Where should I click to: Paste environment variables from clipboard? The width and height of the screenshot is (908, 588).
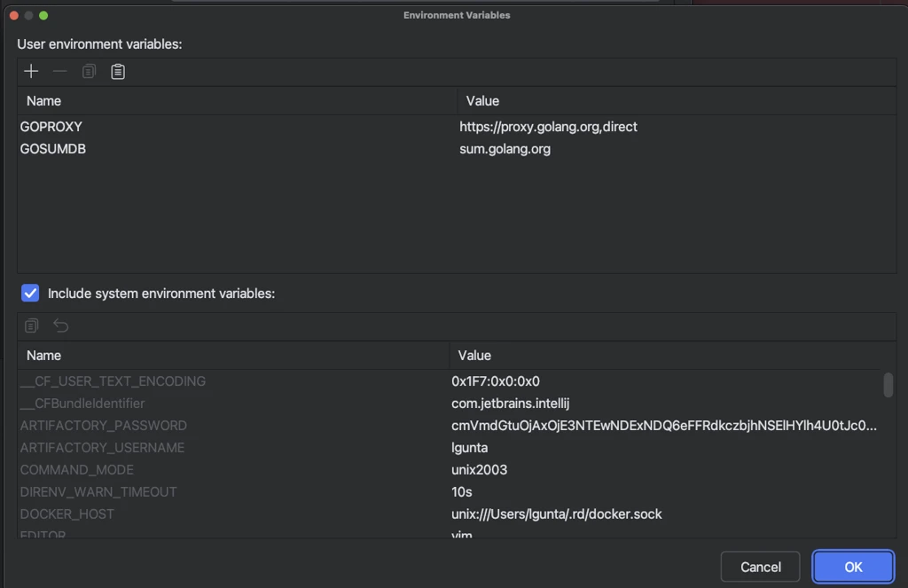pyautogui.click(x=117, y=71)
